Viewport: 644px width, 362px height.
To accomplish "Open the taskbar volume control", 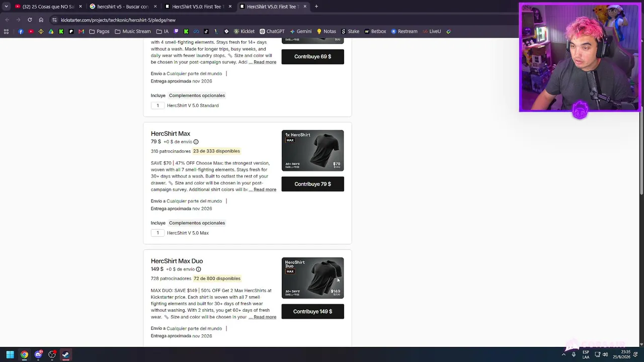I will [x=605, y=354].
